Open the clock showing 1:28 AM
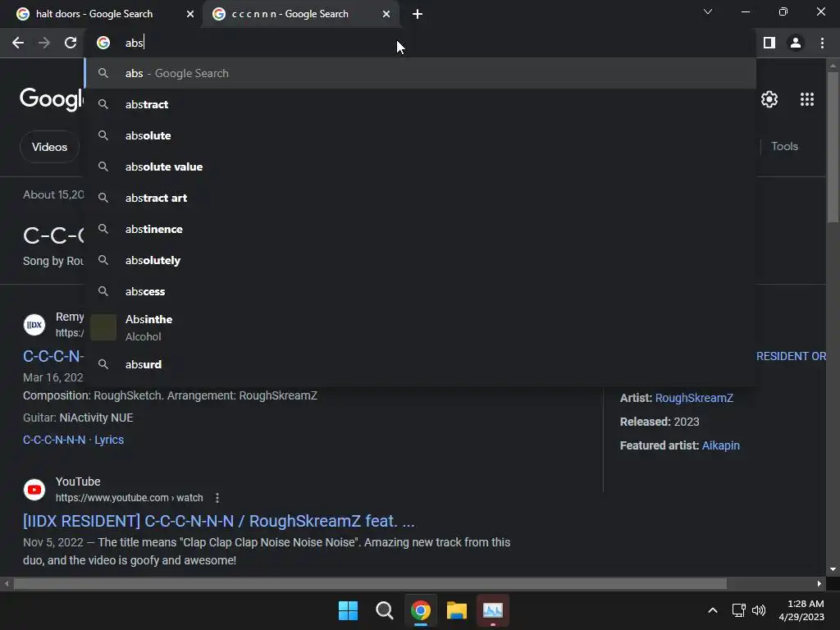The width and height of the screenshot is (840, 630). 801,610
